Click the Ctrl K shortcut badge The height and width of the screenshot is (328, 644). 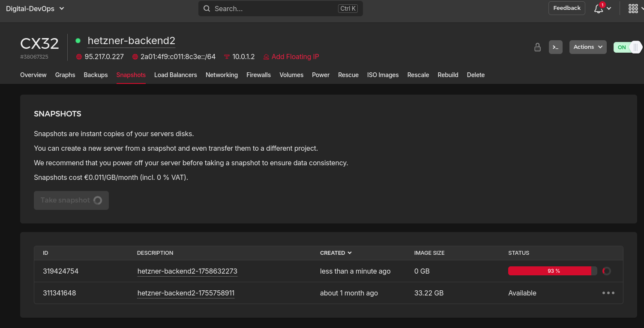tap(347, 9)
